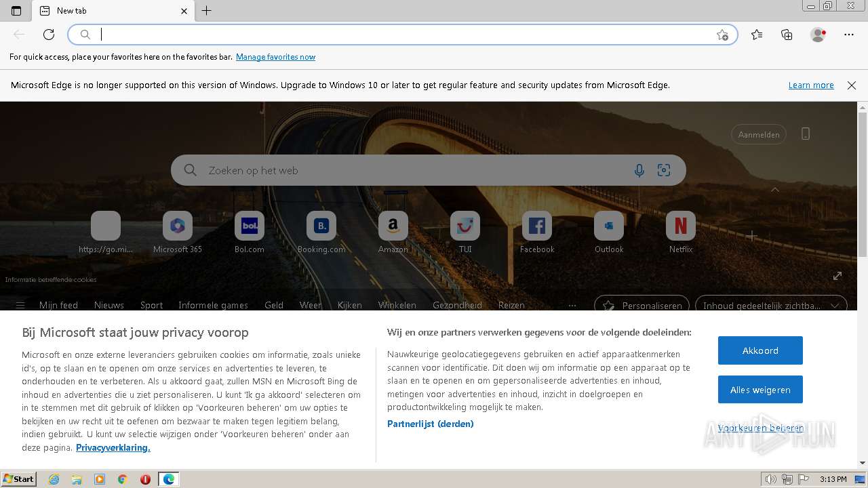Open the Partnerlijst (derden) link
The height and width of the screenshot is (488, 868).
[x=431, y=424]
